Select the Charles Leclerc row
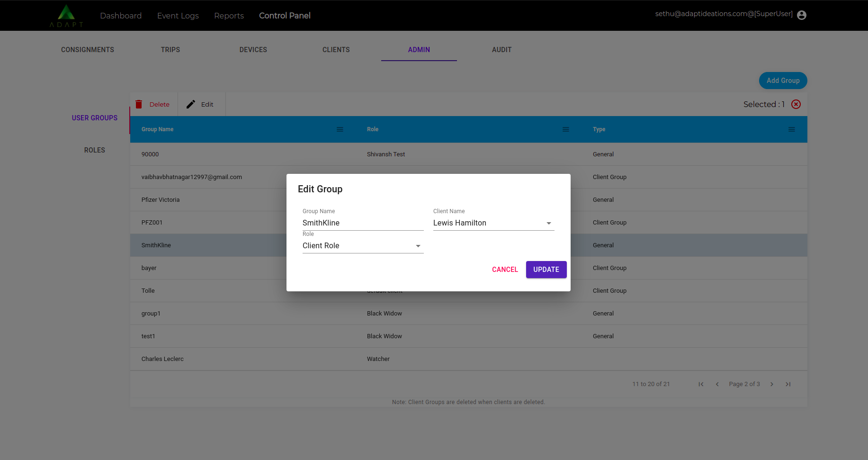The width and height of the screenshot is (868, 460). coord(468,359)
